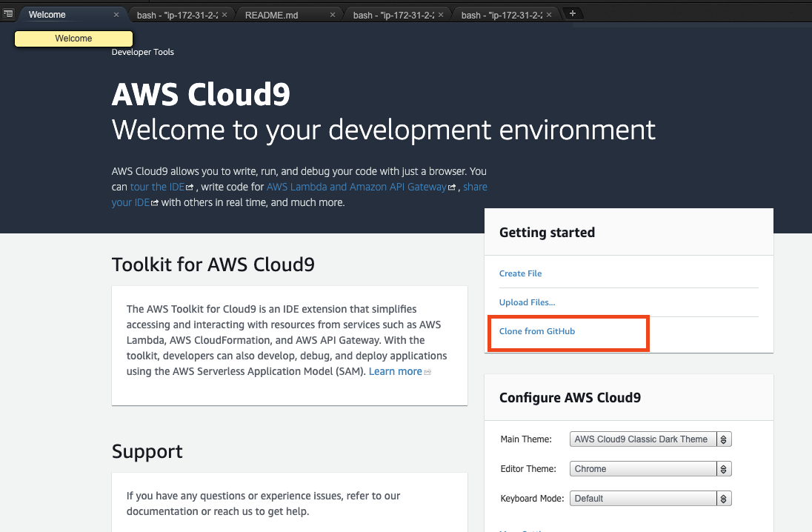This screenshot has height=532, width=812.
Task: Close the first bash terminal tab
Action: click(224, 15)
